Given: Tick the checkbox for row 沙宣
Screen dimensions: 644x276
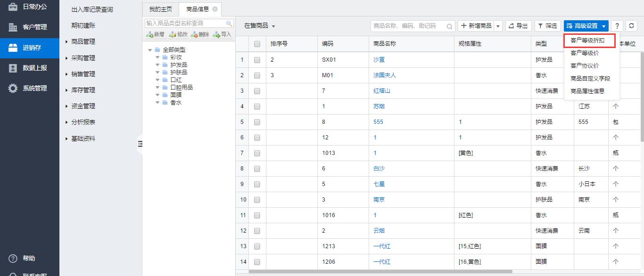Looking at the screenshot, I should click(257, 60).
